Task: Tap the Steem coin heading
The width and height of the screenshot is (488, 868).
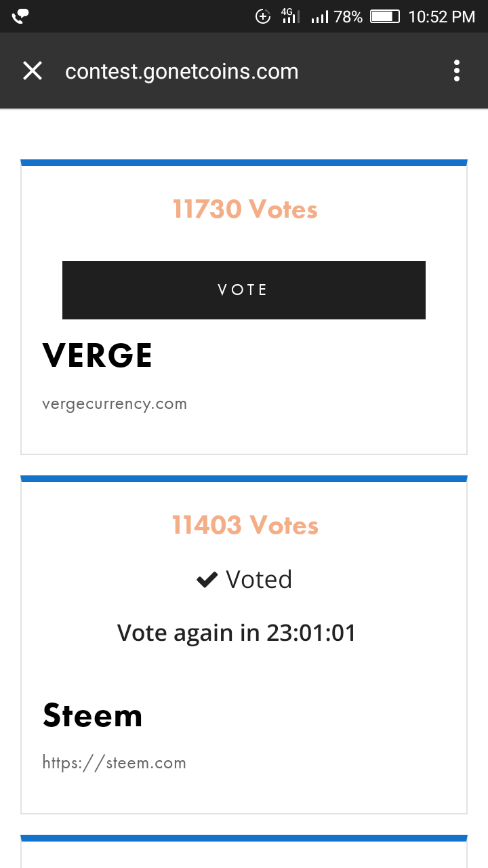Action: click(x=93, y=715)
